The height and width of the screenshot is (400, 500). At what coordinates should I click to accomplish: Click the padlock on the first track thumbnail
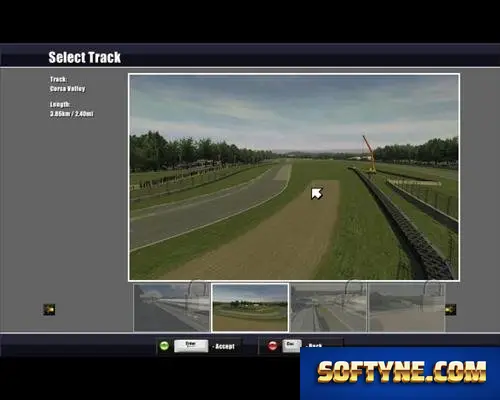tap(197, 297)
